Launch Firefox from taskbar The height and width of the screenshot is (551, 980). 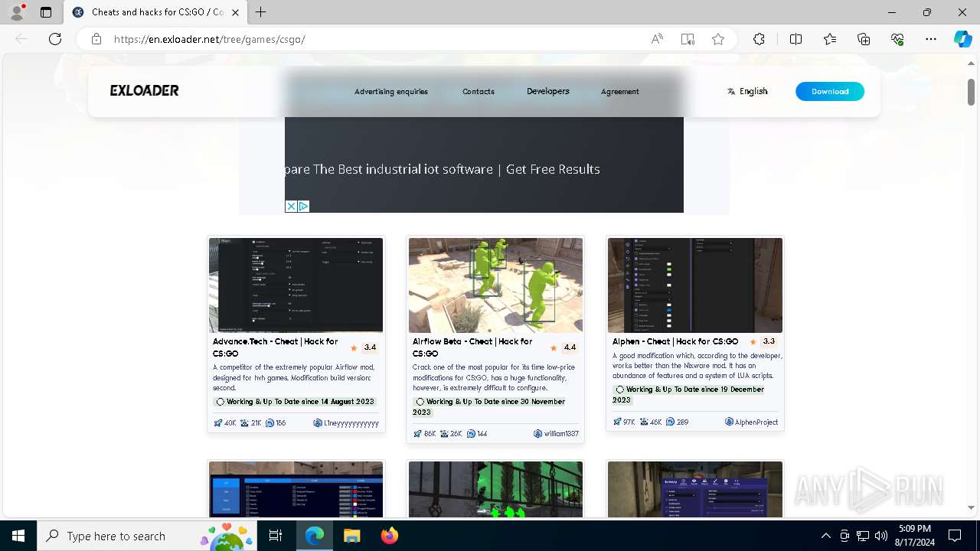pyautogui.click(x=390, y=536)
